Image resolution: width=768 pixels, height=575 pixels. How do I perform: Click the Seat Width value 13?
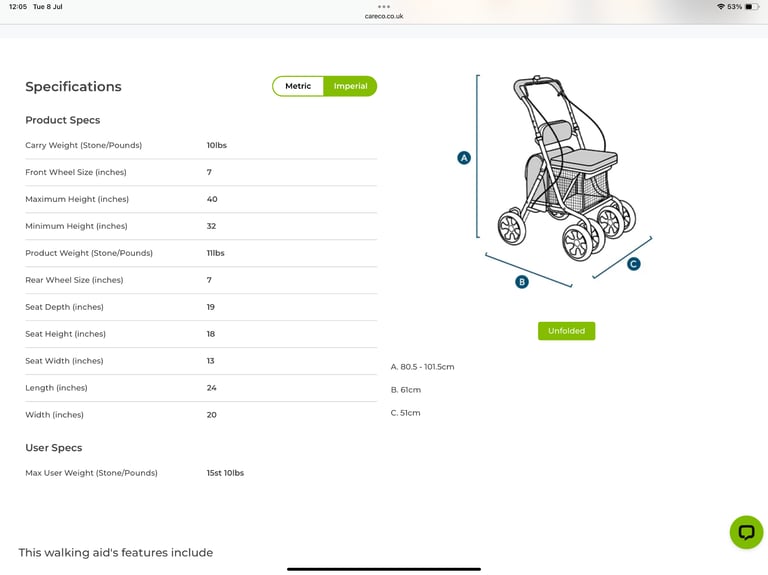tap(211, 361)
